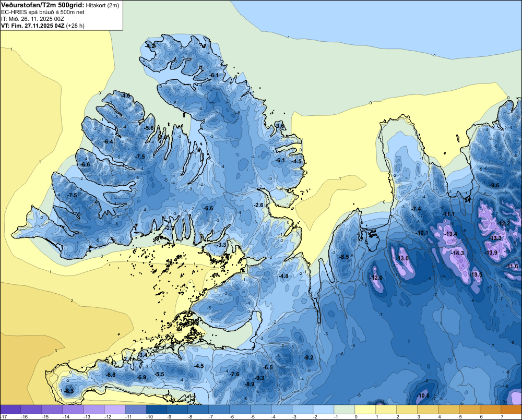The height and width of the screenshot is (420, 522).
Task: Click the temperature value -8.9
Action: coord(250,384)
